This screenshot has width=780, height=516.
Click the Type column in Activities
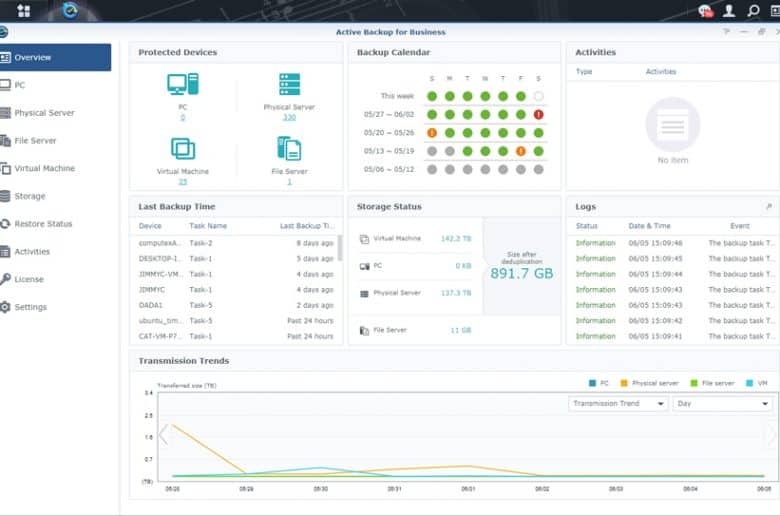(x=584, y=72)
